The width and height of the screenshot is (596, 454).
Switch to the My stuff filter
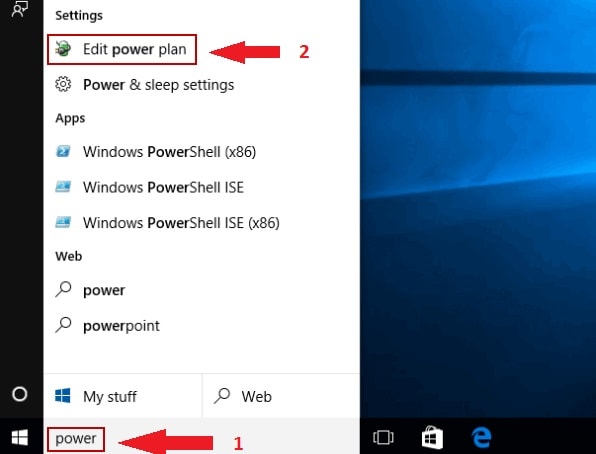[123, 396]
